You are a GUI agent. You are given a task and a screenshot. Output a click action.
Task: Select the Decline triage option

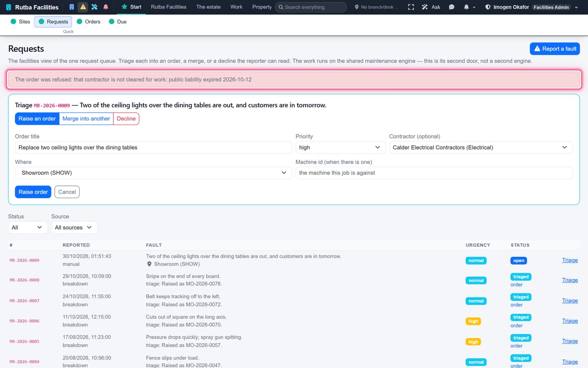pyautogui.click(x=126, y=118)
